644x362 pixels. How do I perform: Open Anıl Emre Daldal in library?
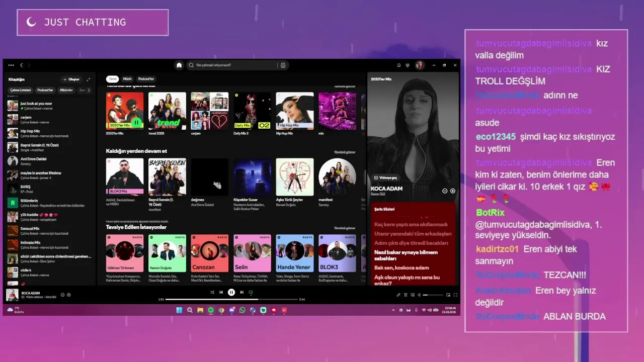click(x=50, y=161)
